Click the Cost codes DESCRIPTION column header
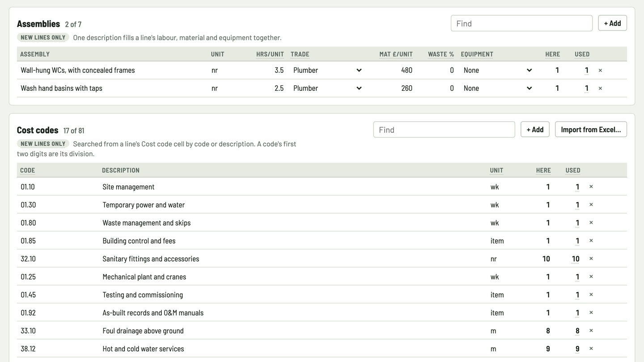The width and height of the screenshot is (644, 362). (x=121, y=170)
